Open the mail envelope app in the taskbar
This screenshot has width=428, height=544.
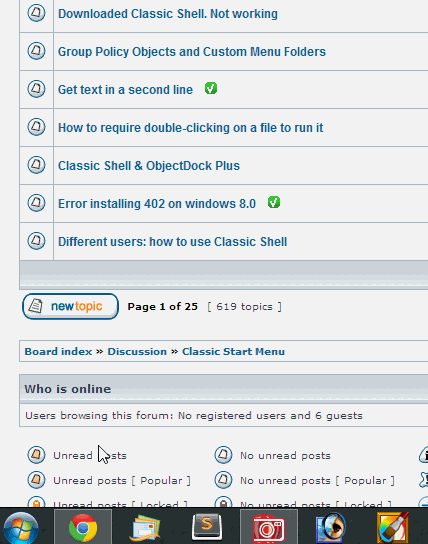pos(145,528)
